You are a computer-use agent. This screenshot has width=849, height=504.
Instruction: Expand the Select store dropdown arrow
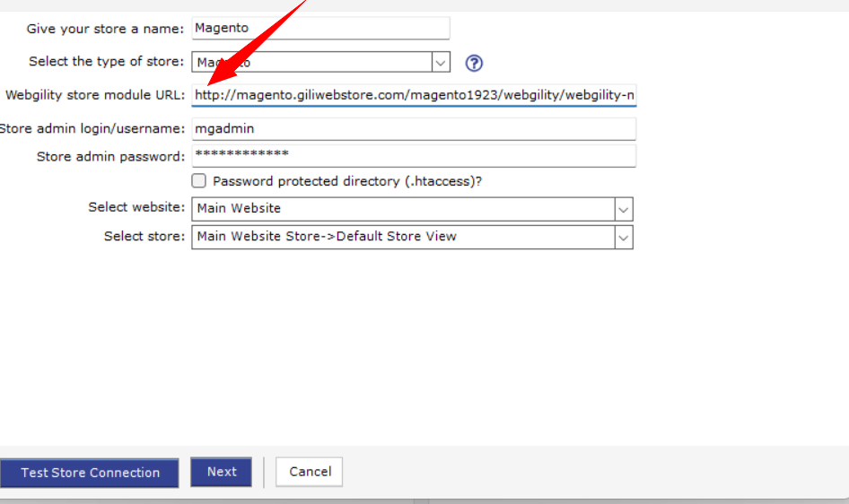click(624, 238)
